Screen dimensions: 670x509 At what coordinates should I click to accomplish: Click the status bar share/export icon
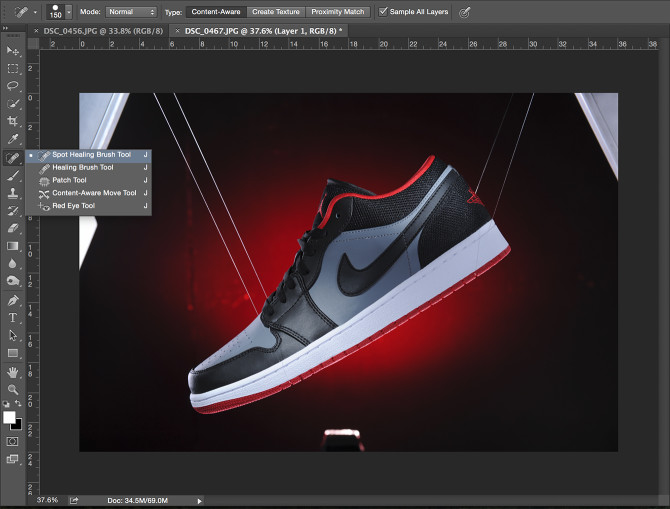74,500
